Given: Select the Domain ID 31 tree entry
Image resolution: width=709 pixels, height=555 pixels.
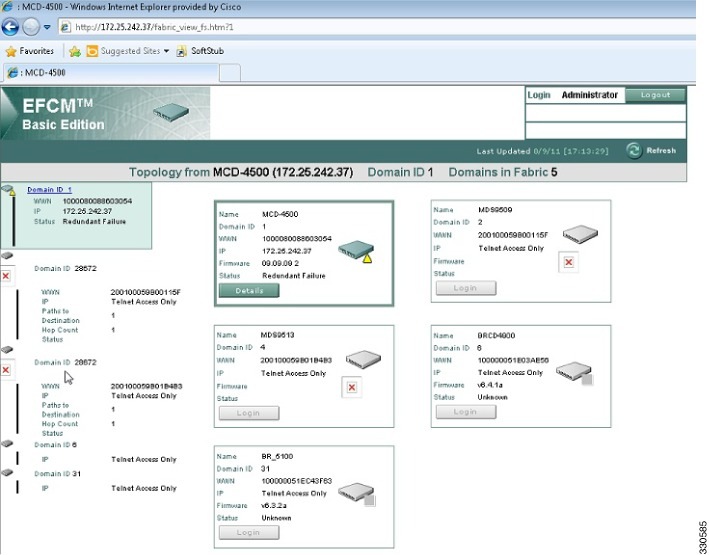Looking at the screenshot, I should pyautogui.click(x=57, y=474).
